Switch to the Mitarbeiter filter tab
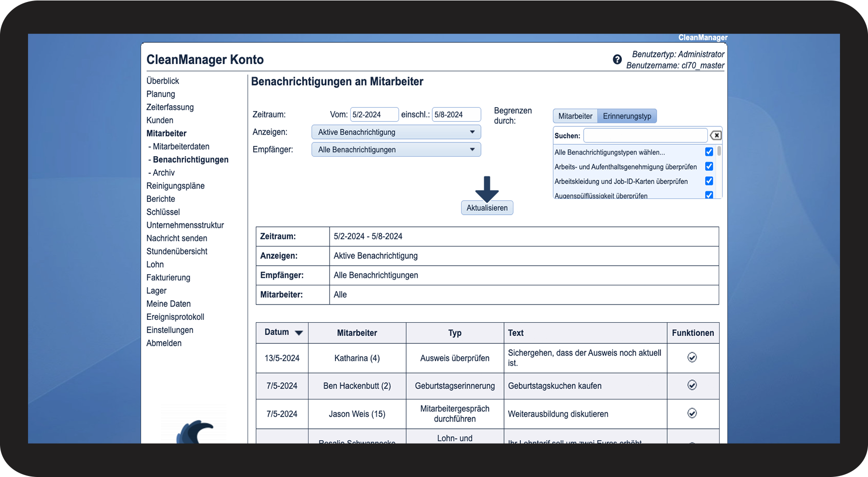 pyautogui.click(x=575, y=116)
